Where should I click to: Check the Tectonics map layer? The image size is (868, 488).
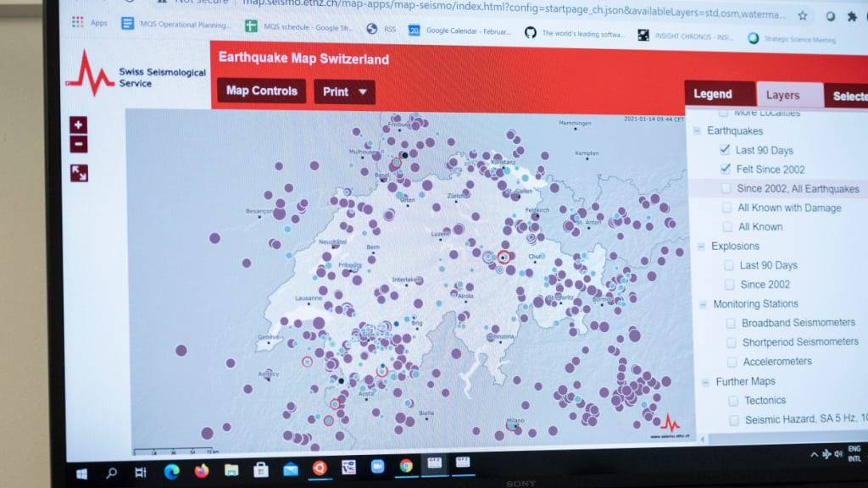pyautogui.click(x=732, y=400)
